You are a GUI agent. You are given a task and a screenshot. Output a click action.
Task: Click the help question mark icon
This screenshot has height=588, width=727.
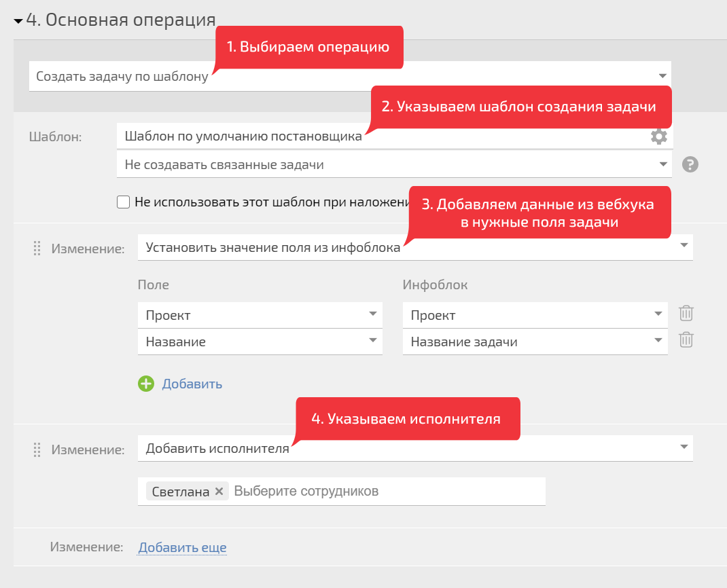click(690, 164)
